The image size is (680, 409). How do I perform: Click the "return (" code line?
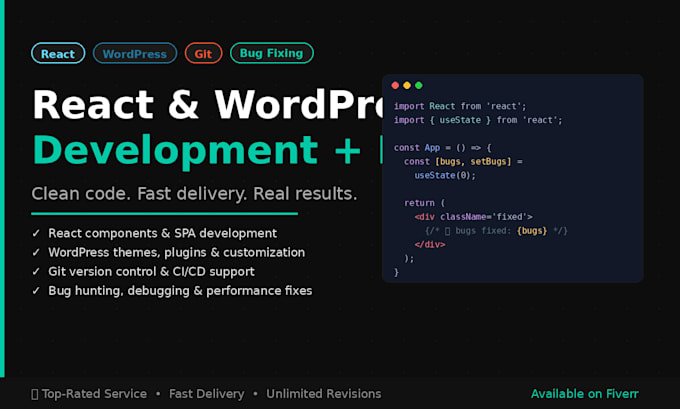point(424,203)
